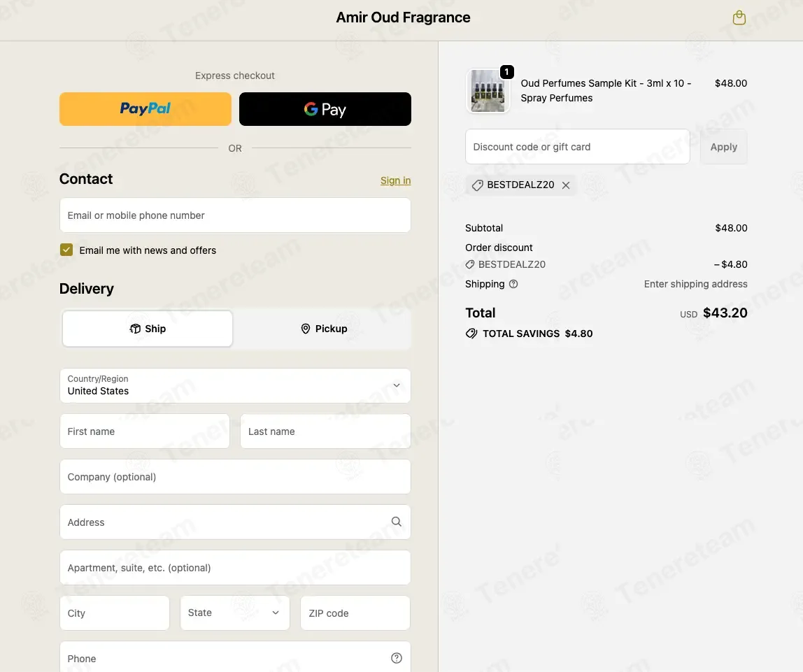803x672 pixels.
Task: Open the State dropdown
Action: 234,613
